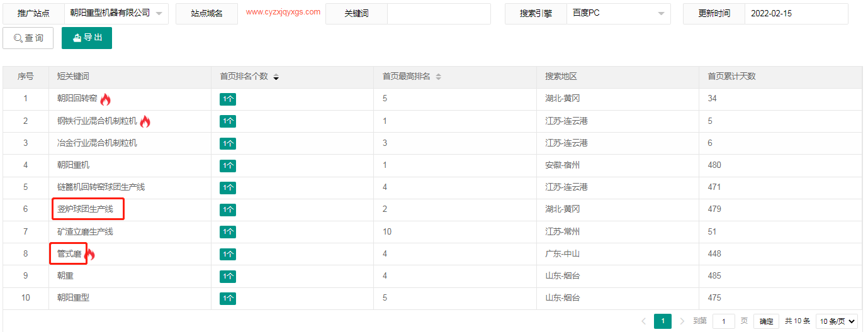Click into the 关键词 input field
This screenshot has height=332, width=868.
pos(438,13)
